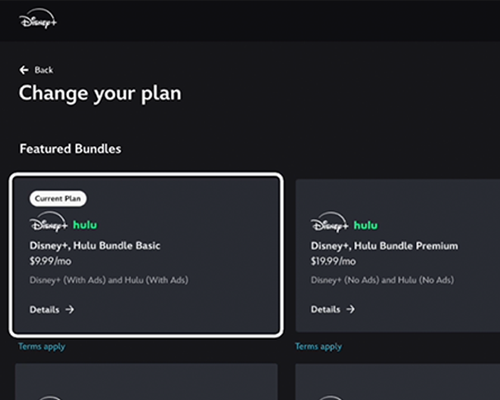Click the Current Plan badge
The height and width of the screenshot is (400, 500).
tap(58, 199)
